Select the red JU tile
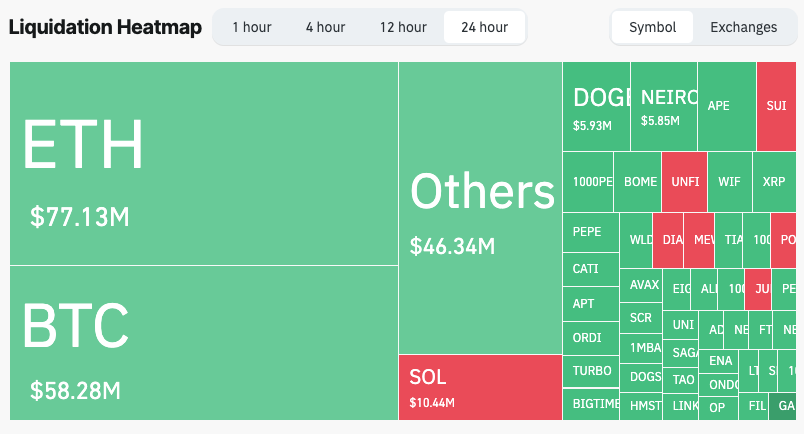This screenshot has height=434, width=804. pyautogui.click(x=758, y=289)
